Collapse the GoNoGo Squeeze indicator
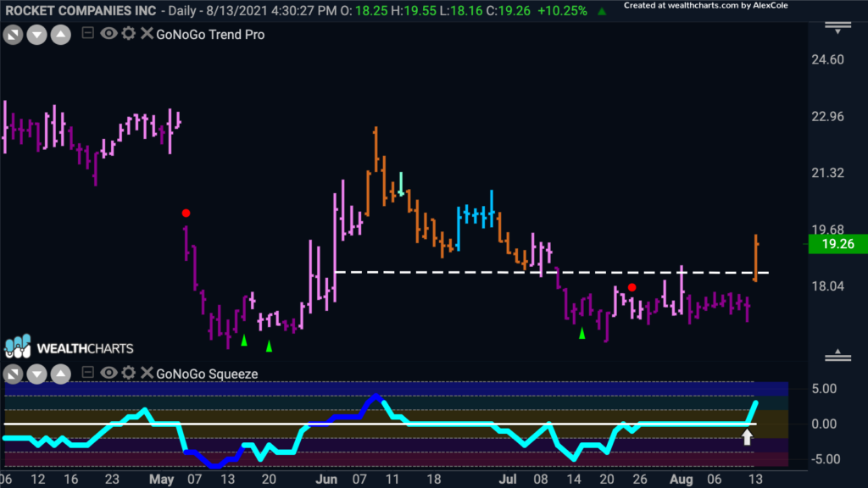The width and height of the screenshot is (868, 488). pos(87,373)
